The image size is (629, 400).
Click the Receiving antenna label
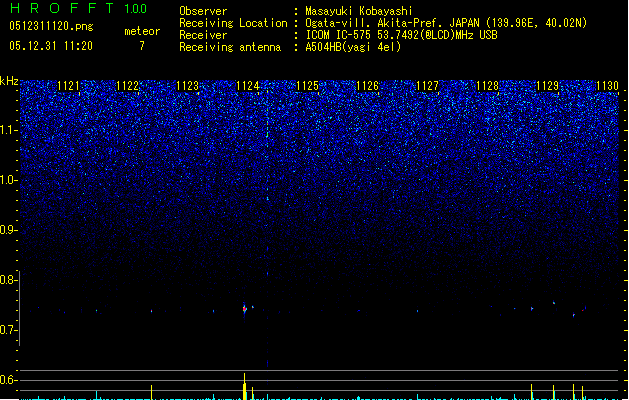coord(230,47)
